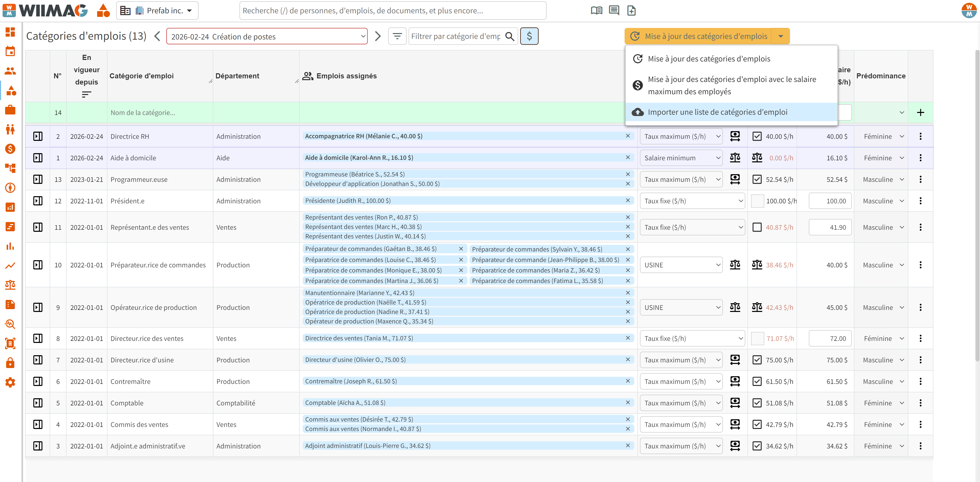Click the add new category plus icon
This screenshot has width=980, height=482.
pos(920,112)
